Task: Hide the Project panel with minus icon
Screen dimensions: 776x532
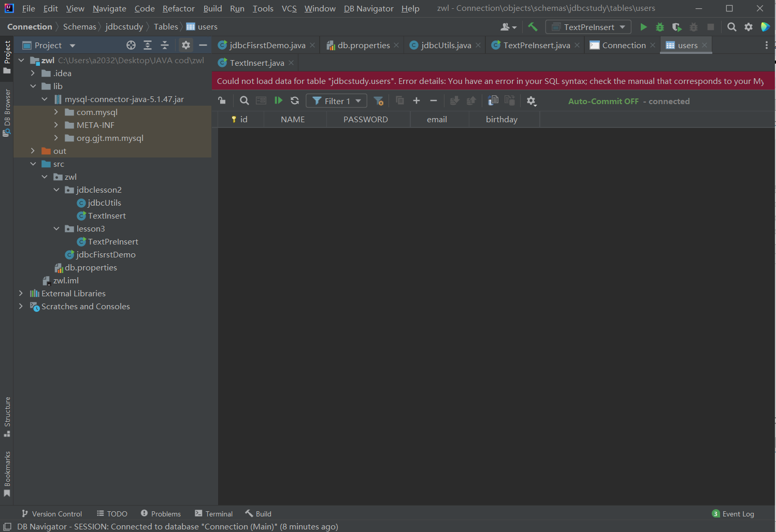Action: (x=203, y=45)
